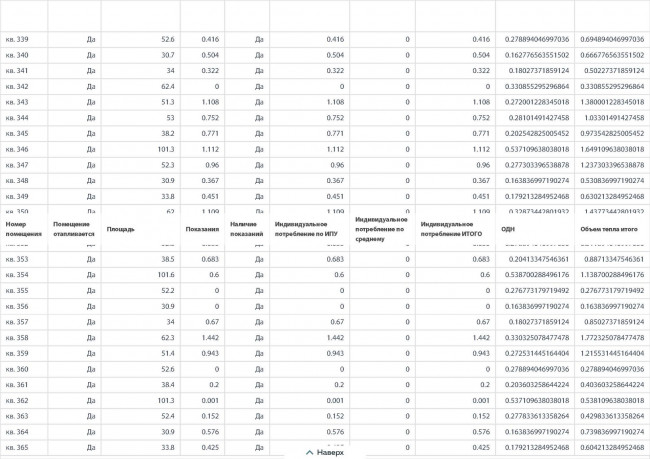Select the row label "кв. 346"
Image resolution: width=650 pixels, height=459 pixels.
(17, 149)
